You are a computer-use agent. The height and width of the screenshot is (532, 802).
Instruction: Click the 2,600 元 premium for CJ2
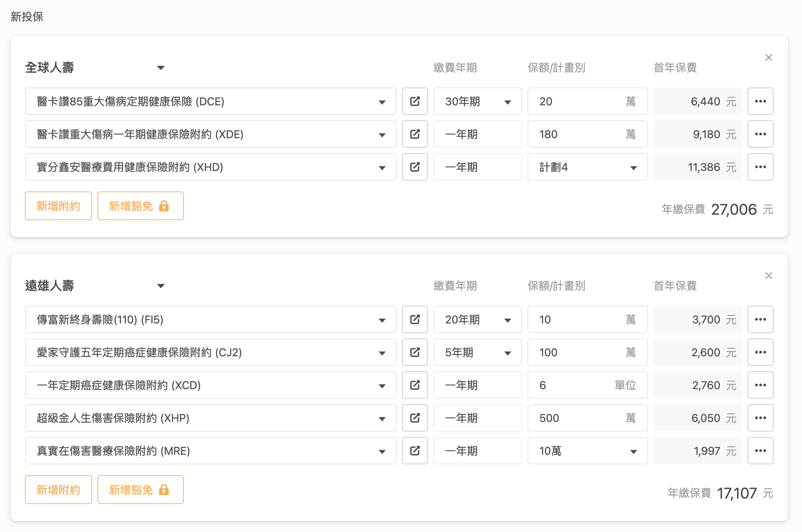pyautogui.click(x=698, y=352)
